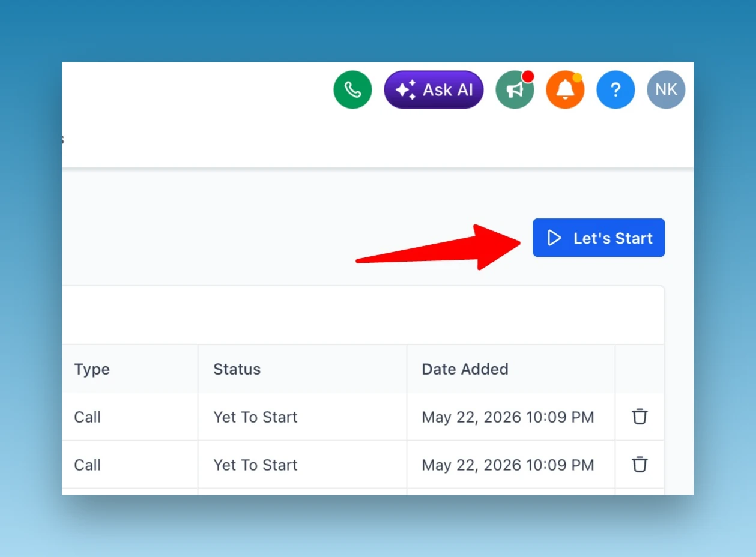Viewport: 756px width, 557px height.
Task: Delete the first Call row via trash icon
Action: coord(640,417)
